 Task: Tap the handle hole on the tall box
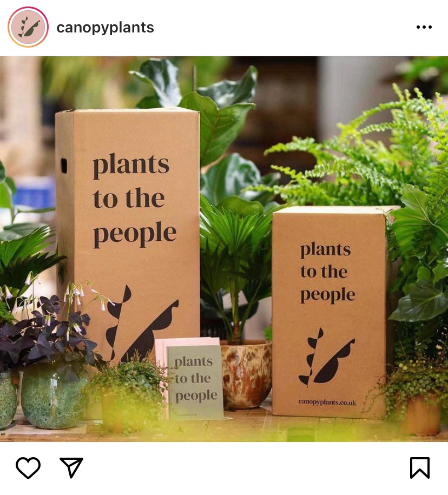click(x=64, y=166)
